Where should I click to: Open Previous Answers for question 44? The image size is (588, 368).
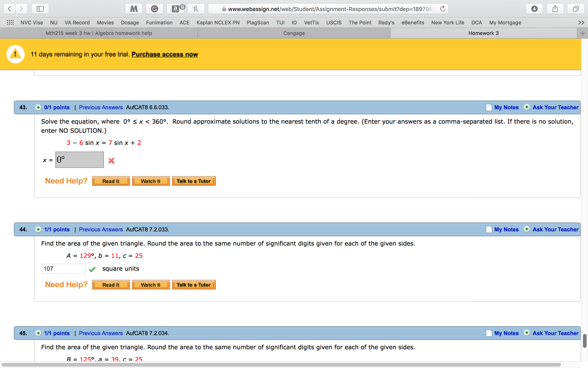click(x=101, y=229)
